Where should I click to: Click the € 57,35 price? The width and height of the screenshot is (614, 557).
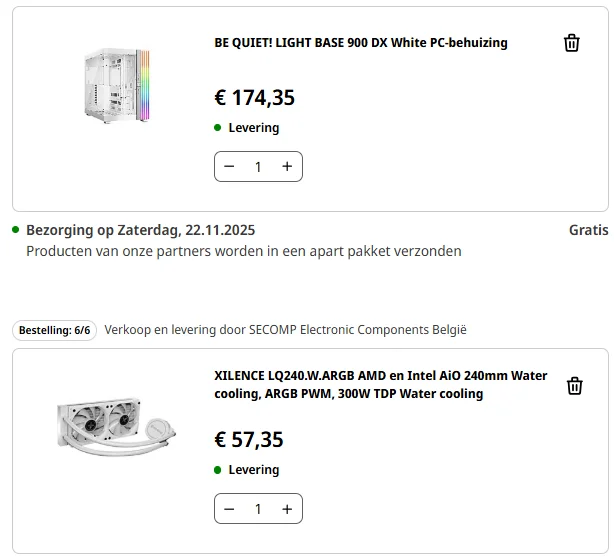tap(249, 439)
